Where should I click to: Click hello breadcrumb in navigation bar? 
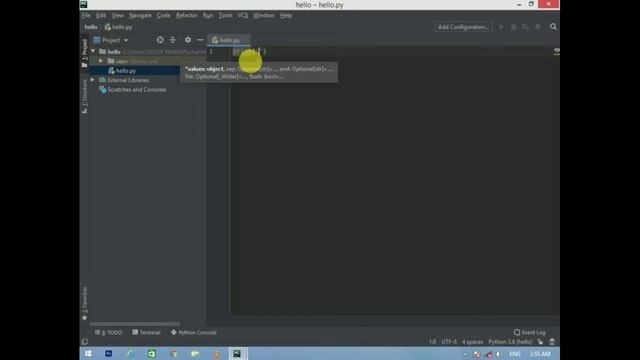point(91,27)
